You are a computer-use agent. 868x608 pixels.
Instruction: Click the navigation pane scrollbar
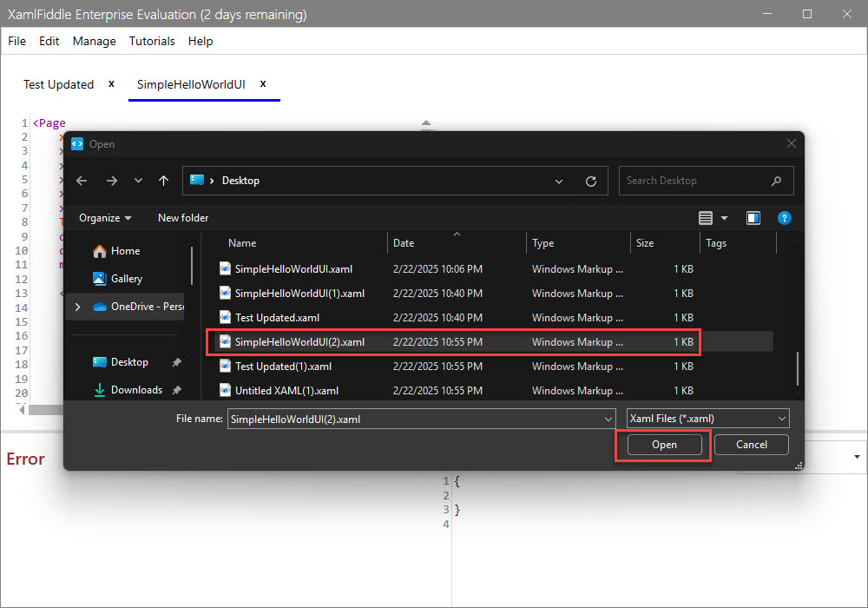coord(192,265)
